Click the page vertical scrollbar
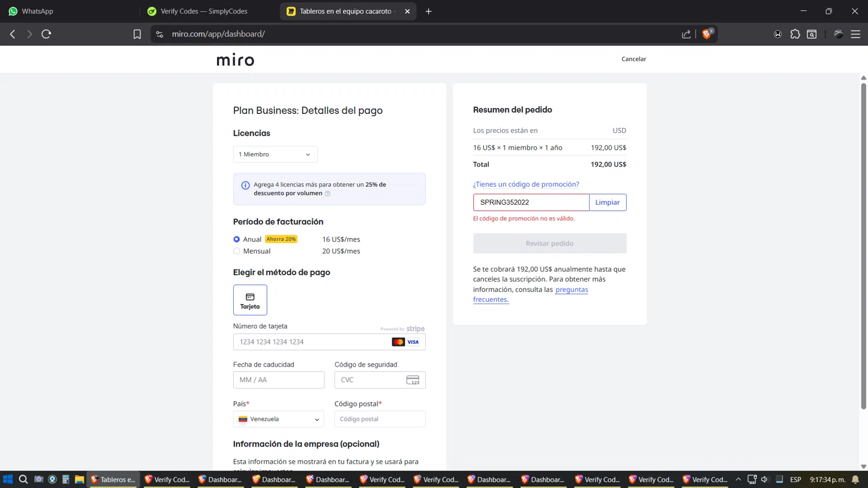This screenshot has height=488, width=868. [x=863, y=246]
